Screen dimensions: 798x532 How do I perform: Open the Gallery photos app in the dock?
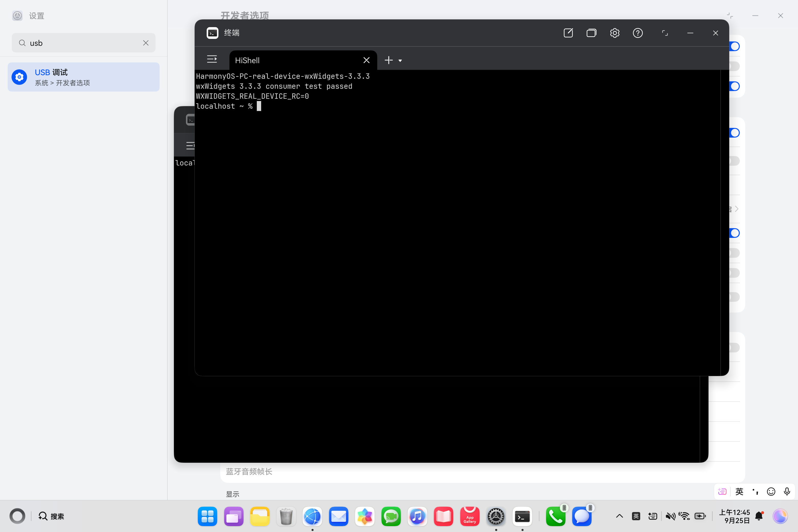(x=365, y=516)
